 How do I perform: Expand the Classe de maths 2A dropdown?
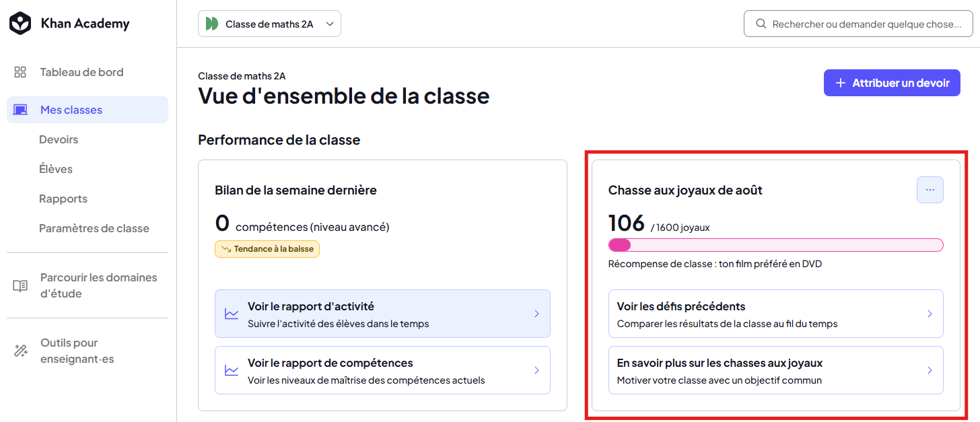click(269, 24)
